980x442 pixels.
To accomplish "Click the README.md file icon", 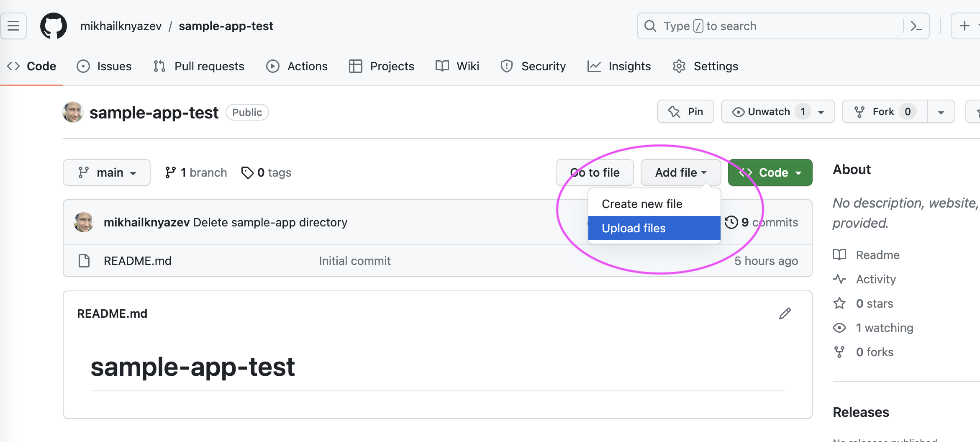I will tap(84, 261).
